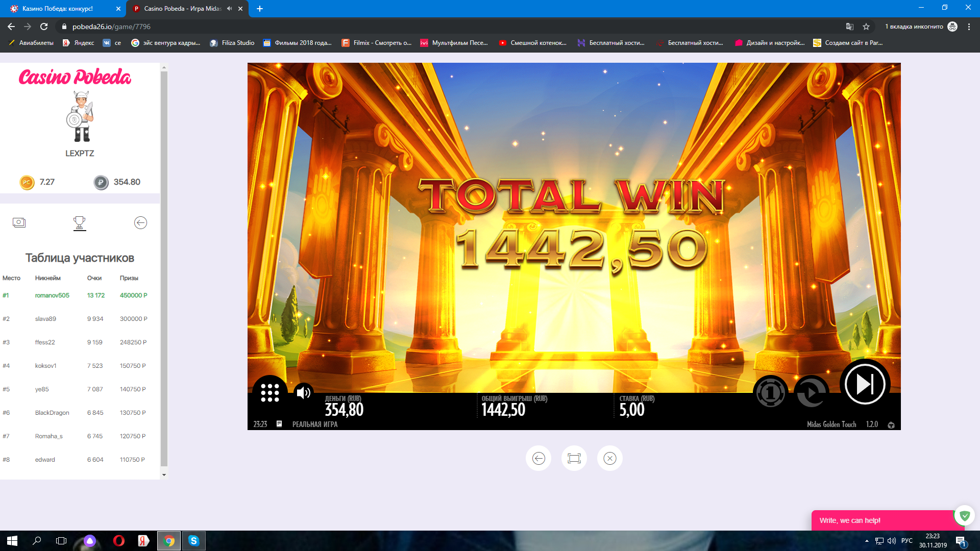Mute the game sound speaker icon
The image size is (980, 551).
tap(304, 392)
